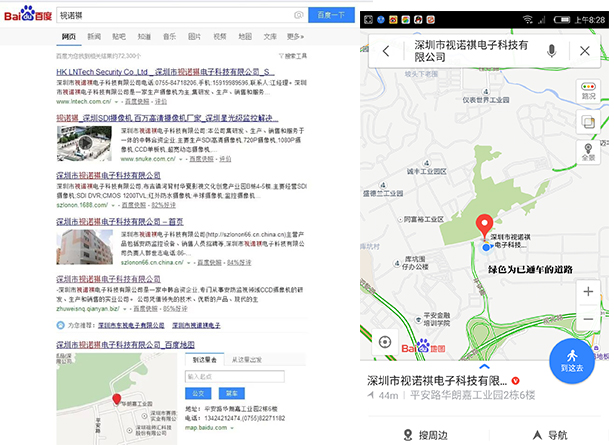The width and height of the screenshot is (614, 445).
Task: Tap the locate-me crosshair icon
Action: tap(385, 342)
